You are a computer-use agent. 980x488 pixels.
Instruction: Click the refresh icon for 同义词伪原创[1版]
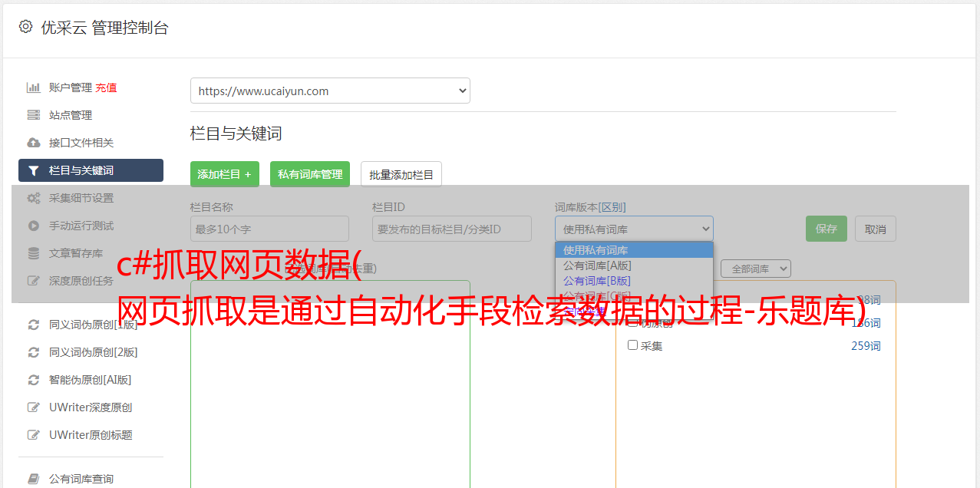pos(34,325)
